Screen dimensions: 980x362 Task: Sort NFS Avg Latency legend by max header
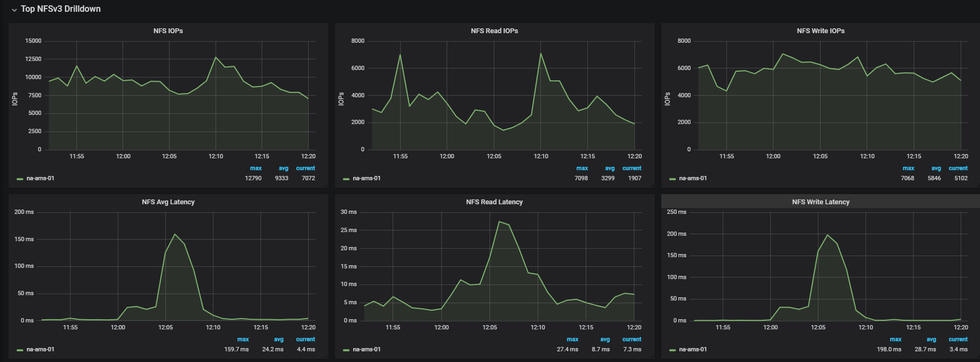coord(243,340)
